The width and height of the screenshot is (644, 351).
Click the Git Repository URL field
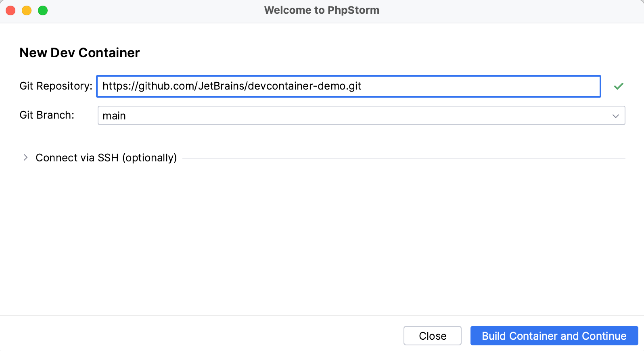click(349, 86)
